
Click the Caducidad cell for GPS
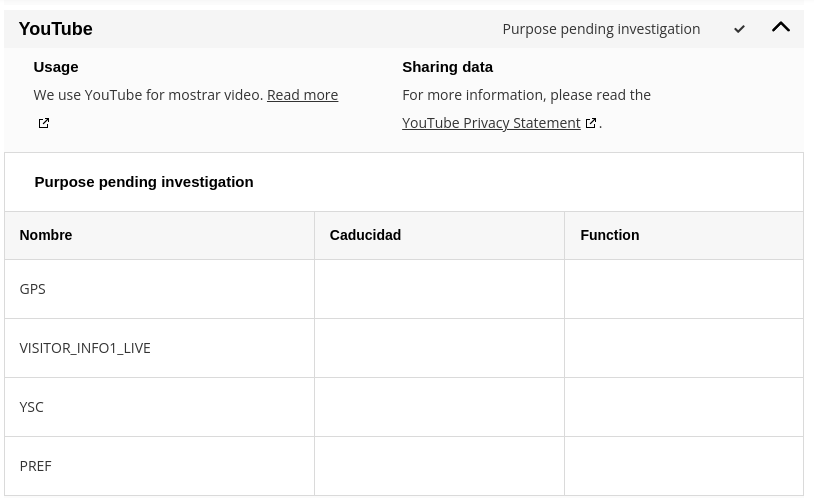click(x=439, y=289)
